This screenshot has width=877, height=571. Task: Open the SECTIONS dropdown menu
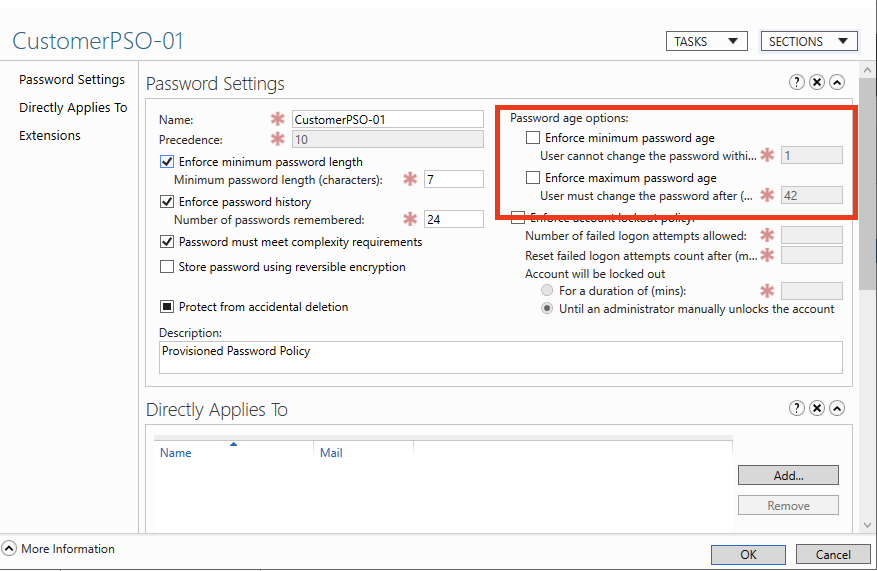(808, 41)
